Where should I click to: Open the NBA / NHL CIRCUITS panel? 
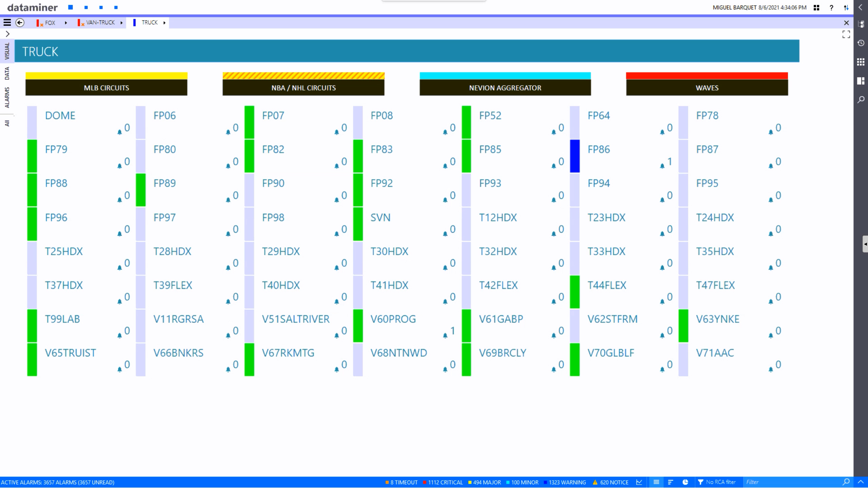pyautogui.click(x=303, y=84)
